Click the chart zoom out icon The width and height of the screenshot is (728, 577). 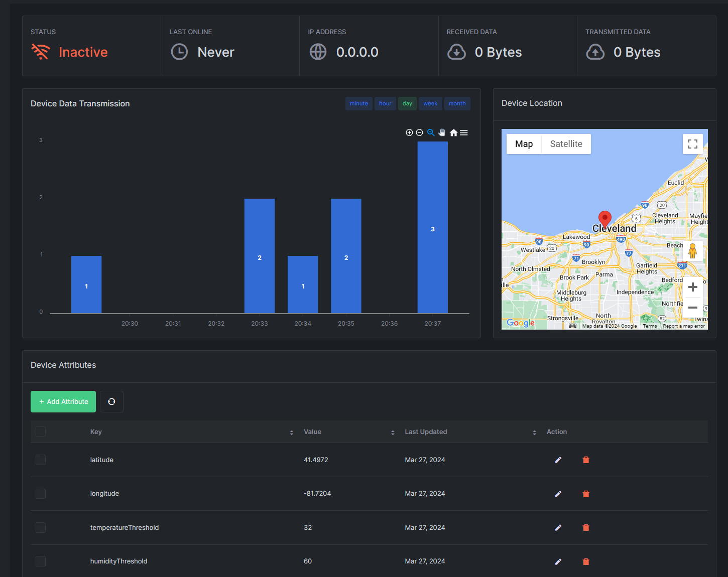[419, 132]
